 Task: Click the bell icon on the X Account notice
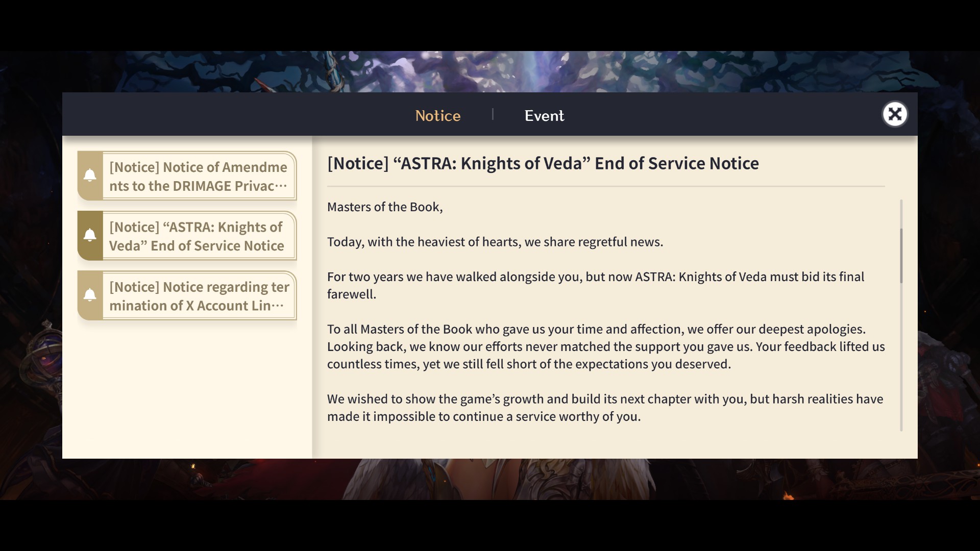(90, 295)
